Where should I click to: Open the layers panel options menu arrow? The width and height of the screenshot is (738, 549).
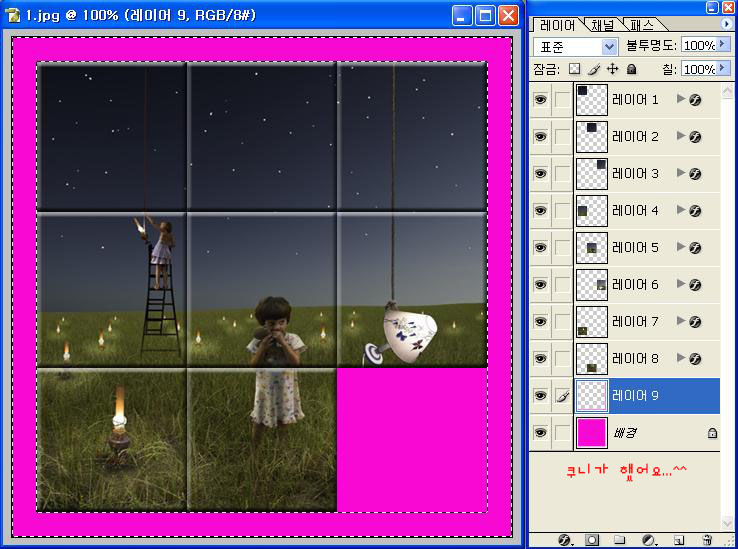coord(726,23)
